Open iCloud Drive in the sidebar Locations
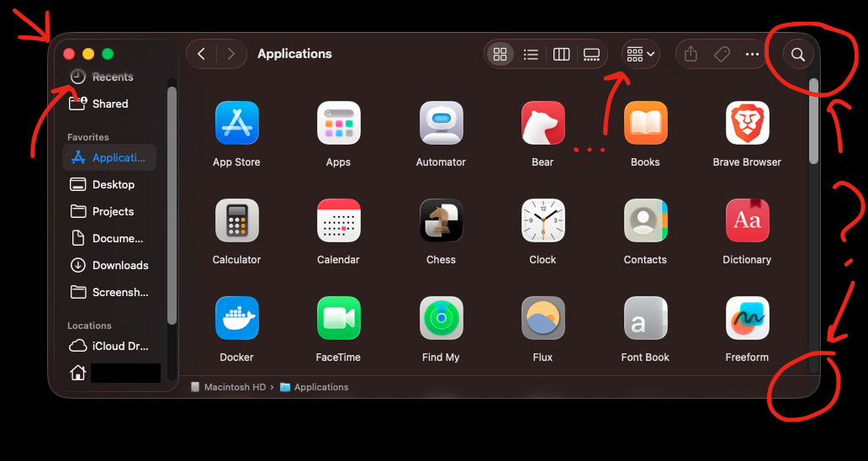The image size is (868, 461). click(109, 347)
